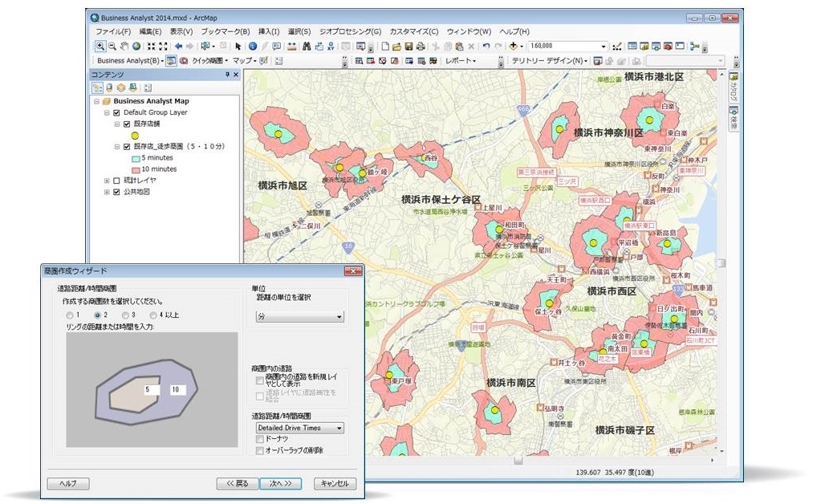Select the Zoom In tool
This screenshot has height=504, width=825.
[x=100, y=47]
